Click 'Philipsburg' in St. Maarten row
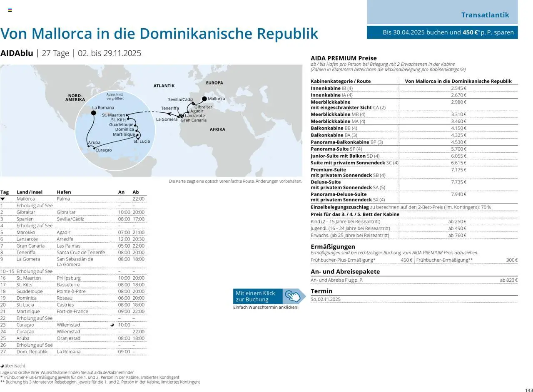Image resolution: width=533 pixels, height=392 pixels. [x=69, y=278]
